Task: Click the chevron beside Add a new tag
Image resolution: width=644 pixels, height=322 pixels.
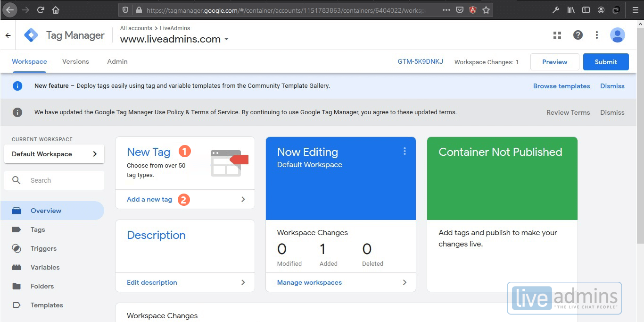Action: point(243,199)
